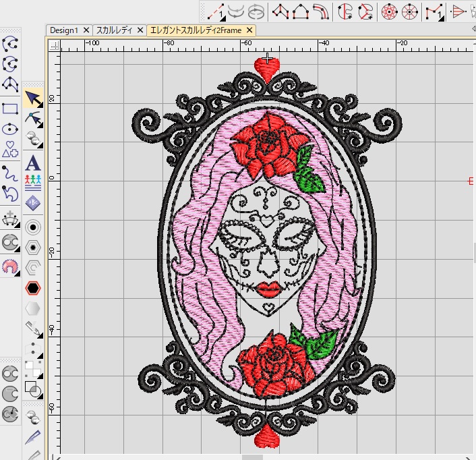
Task: Click the grey circle with pen tool
Action: tap(10, 414)
